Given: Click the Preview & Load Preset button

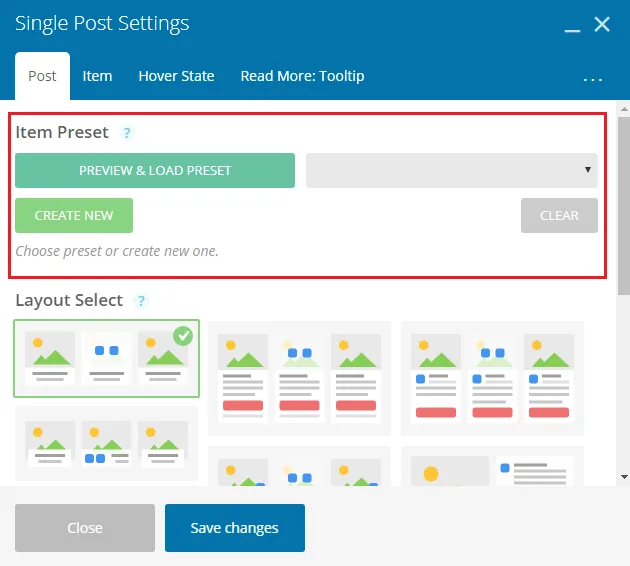Looking at the screenshot, I should tap(155, 170).
